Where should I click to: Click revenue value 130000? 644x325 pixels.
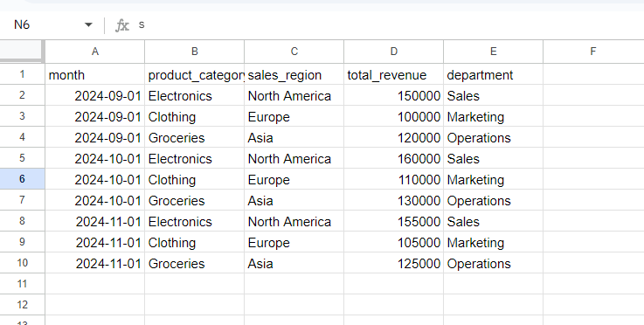(393, 201)
